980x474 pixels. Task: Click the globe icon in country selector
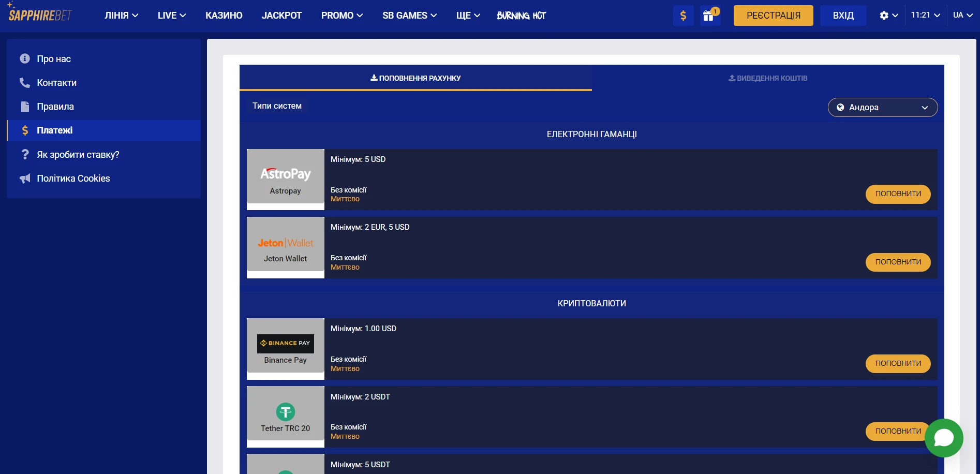pyautogui.click(x=840, y=108)
